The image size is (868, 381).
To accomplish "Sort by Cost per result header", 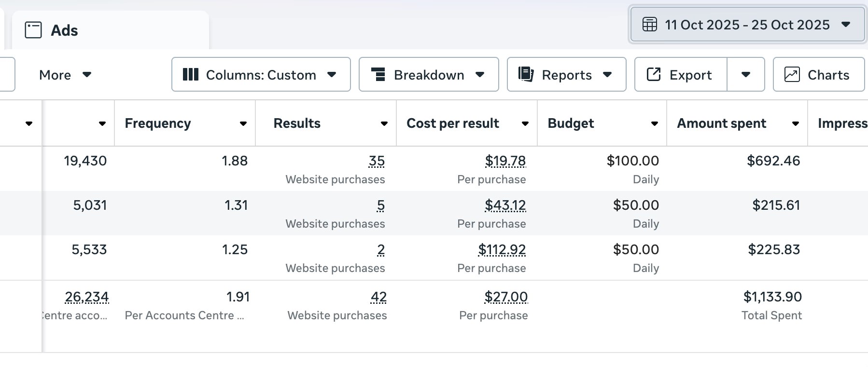I will click(x=453, y=123).
